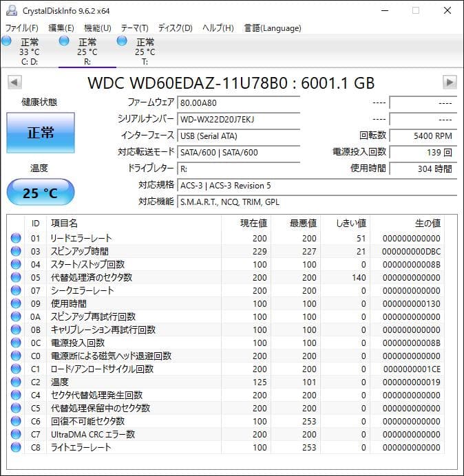This screenshot has width=464, height=476.
Task: Select the UltraDMA CRC エラー数 row name
Action: click(x=93, y=434)
